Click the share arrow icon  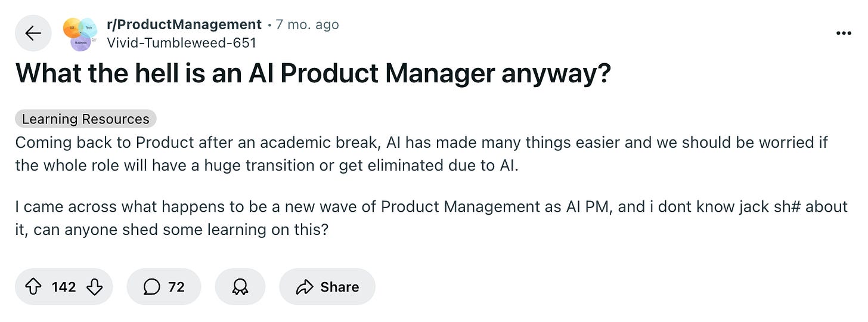(305, 287)
